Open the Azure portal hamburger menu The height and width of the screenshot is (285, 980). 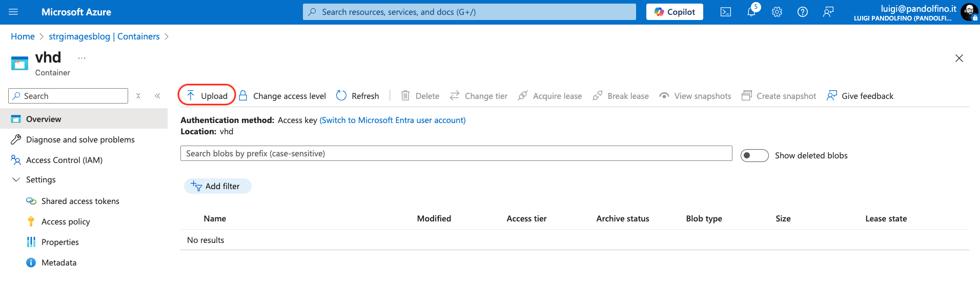coord(13,12)
